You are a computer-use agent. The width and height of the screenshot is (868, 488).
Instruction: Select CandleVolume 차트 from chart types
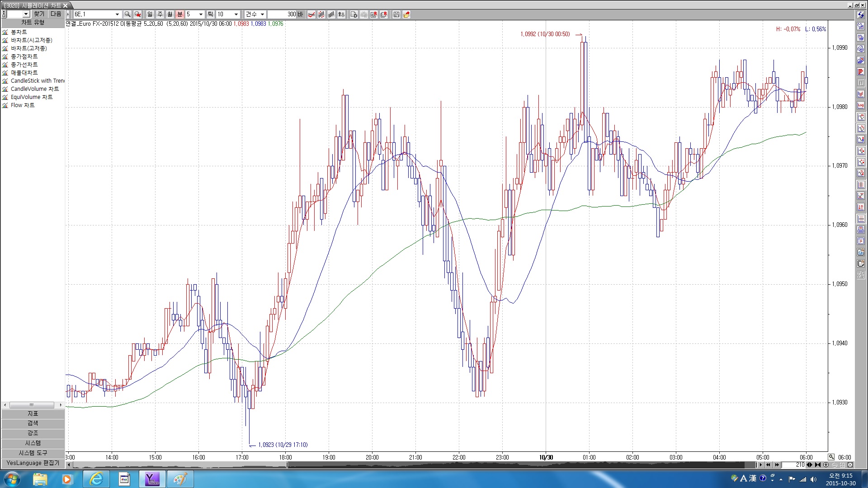tap(35, 89)
